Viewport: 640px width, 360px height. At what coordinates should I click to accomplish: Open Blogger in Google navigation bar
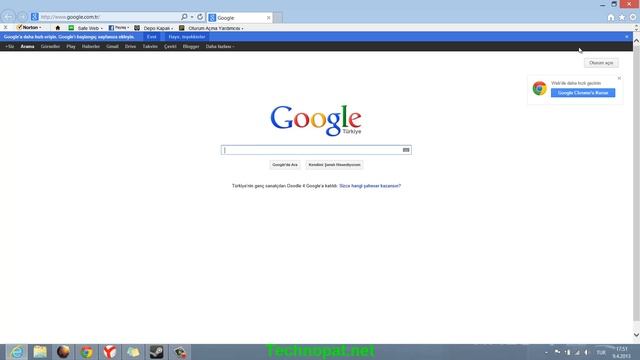(191, 47)
